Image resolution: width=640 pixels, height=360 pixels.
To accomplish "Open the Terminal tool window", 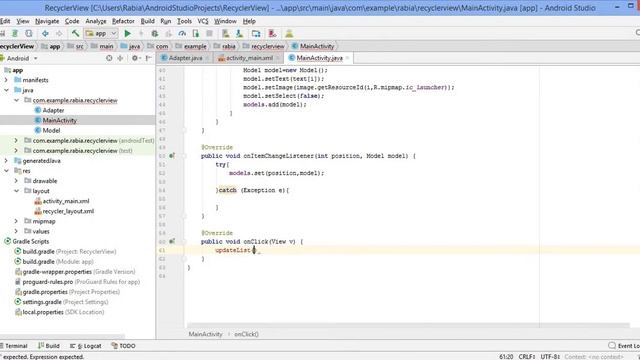I will pos(15,346).
